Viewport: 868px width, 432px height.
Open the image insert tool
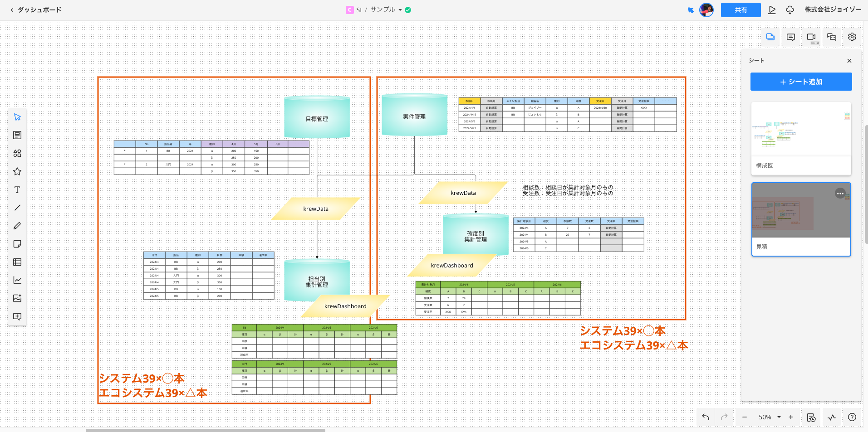[17, 298]
